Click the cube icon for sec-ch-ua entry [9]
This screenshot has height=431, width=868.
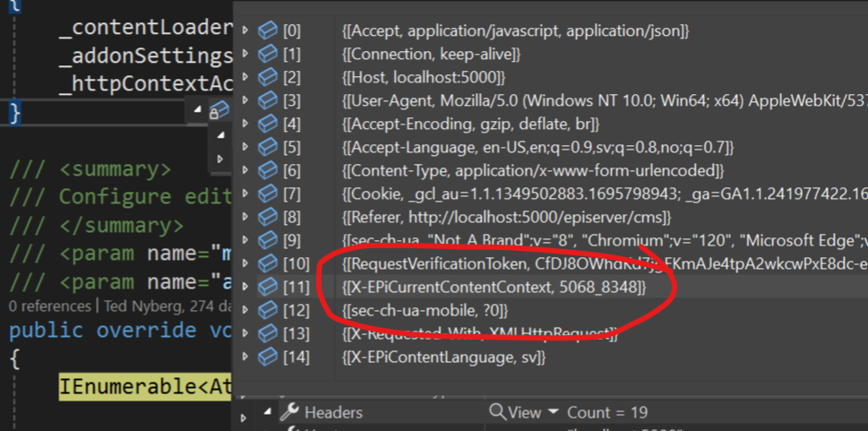pos(268,240)
